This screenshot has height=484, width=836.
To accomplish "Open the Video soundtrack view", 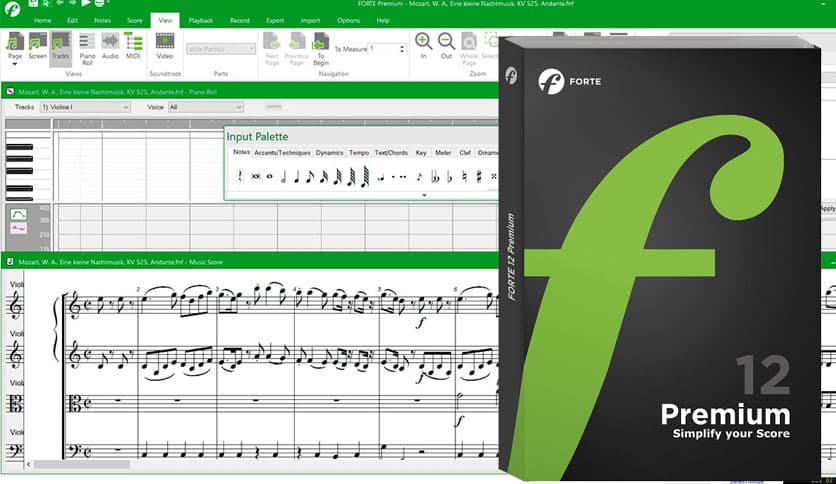I will pos(165,46).
